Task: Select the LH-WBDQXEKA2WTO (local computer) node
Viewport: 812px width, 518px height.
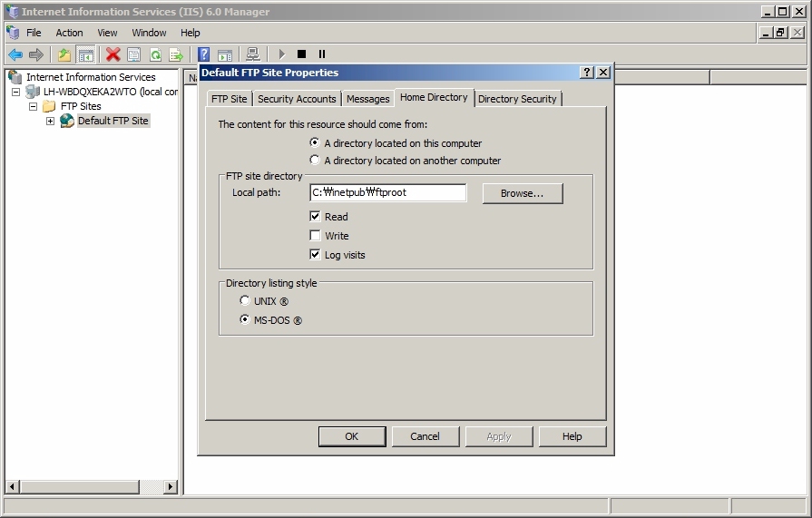Action: point(111,92)
